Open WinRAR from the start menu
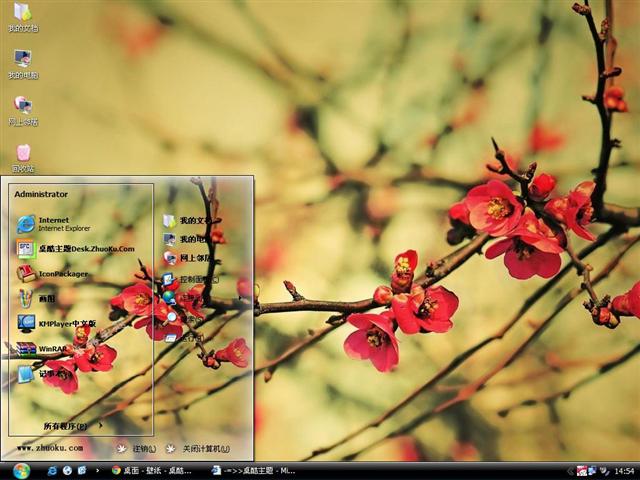This screenshot has height=480, width=640. tap(42, 349)
